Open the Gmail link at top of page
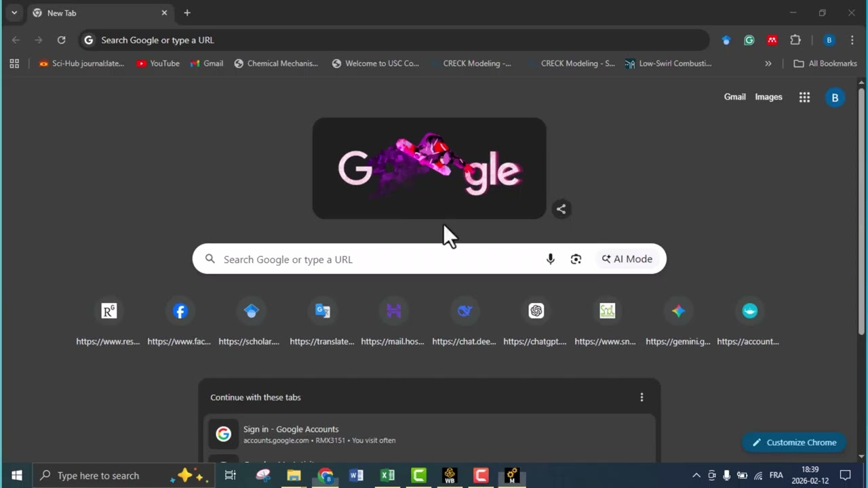 pyautogui.click(x=734, y=97)
